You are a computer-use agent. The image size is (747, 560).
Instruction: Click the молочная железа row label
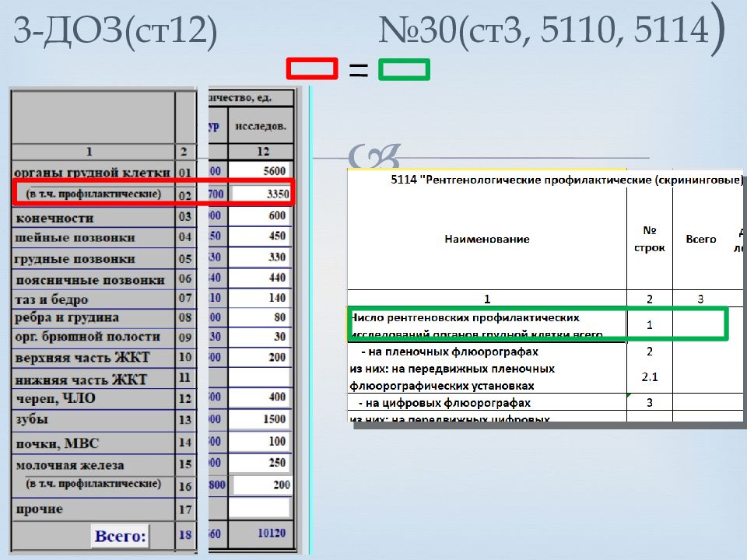point(68,465)
